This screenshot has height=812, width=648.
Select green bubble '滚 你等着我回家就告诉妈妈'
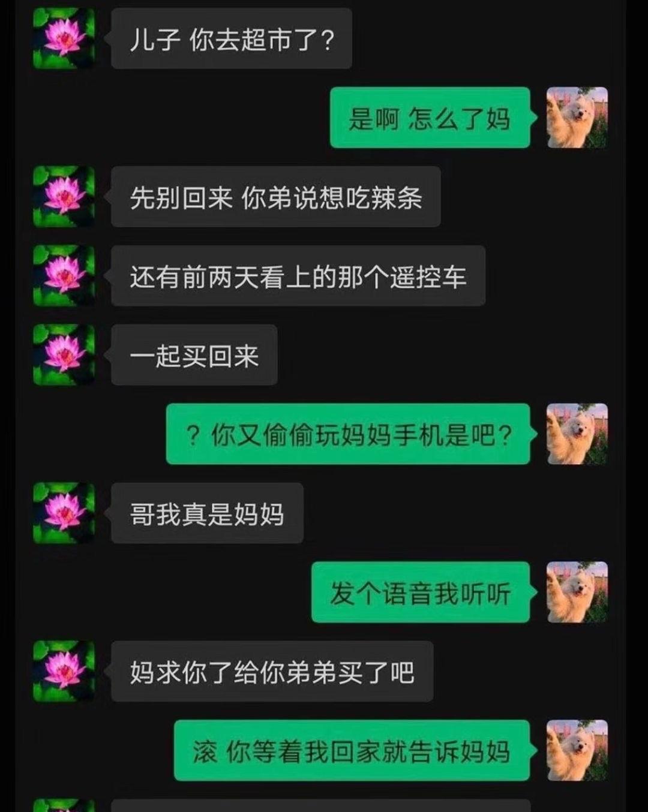pos(352,751)
